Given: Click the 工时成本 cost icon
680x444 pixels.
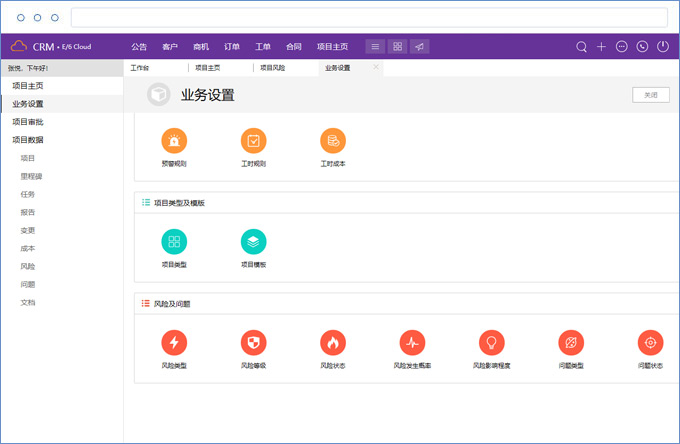Looking at the screenshot, I should (333, 141).
